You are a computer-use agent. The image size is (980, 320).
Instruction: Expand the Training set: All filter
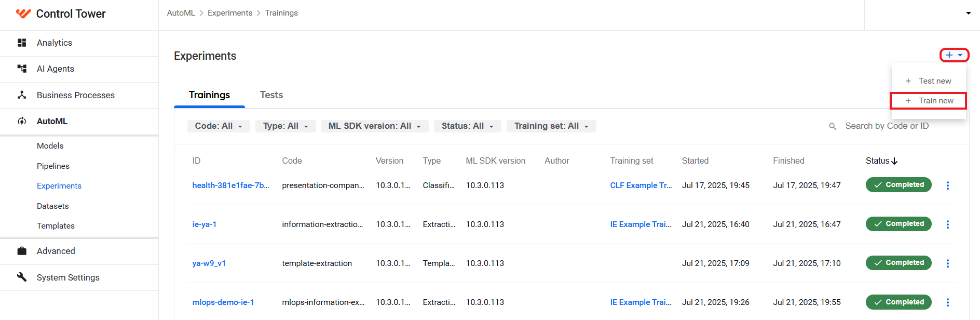(551, 126)
